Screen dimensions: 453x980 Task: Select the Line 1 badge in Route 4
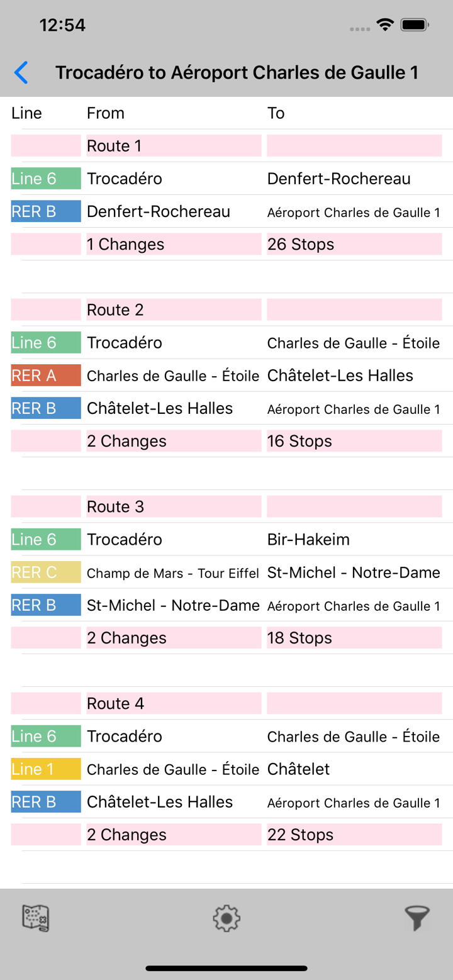(x=45, y=769)
